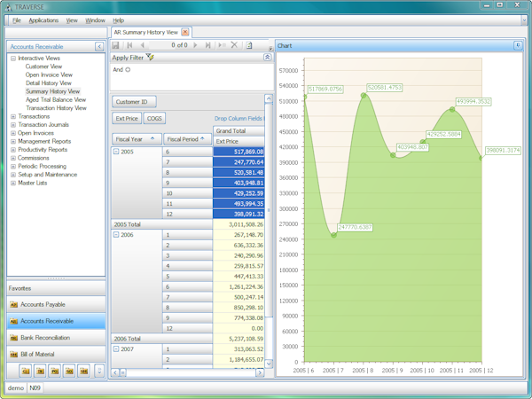Viewport: 532px width, 399px height.
Task: Click the SM shortcut icon at bottom
Action: click(x=84, y=372)
